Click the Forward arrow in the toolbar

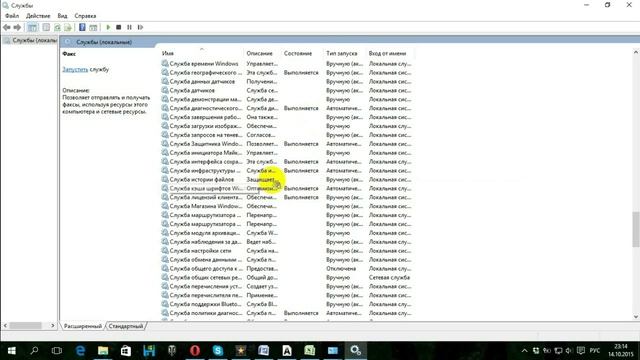coord(17,27)
